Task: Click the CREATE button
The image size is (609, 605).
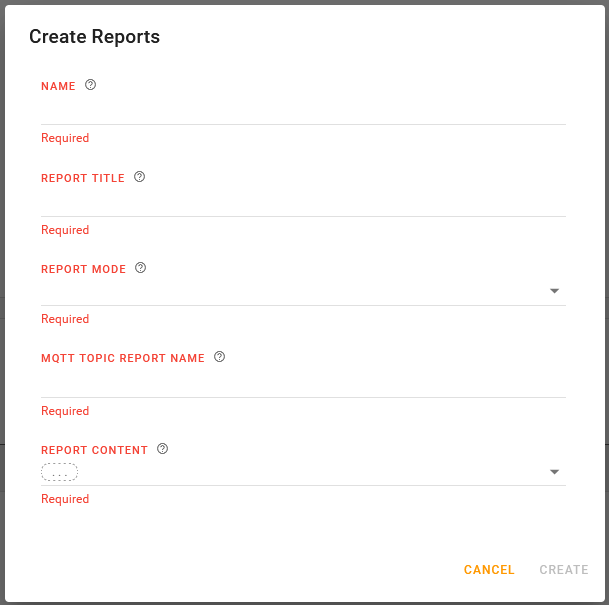Action: coord(564,570)
